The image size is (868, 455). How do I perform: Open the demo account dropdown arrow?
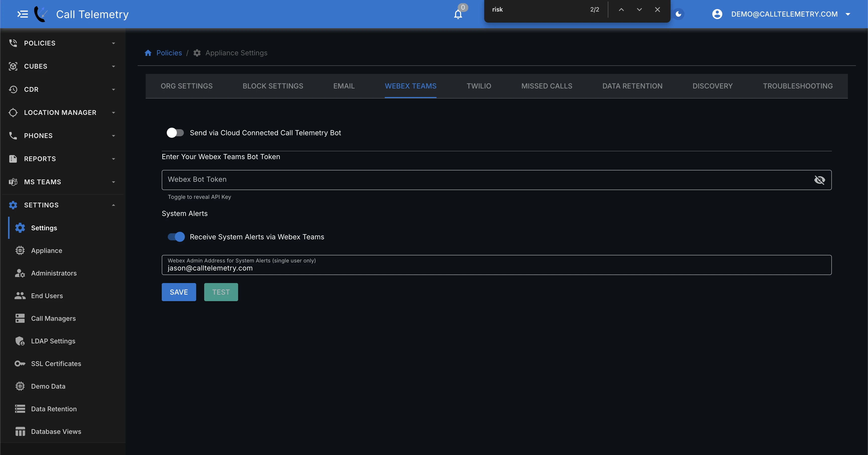tap(848, 14)
